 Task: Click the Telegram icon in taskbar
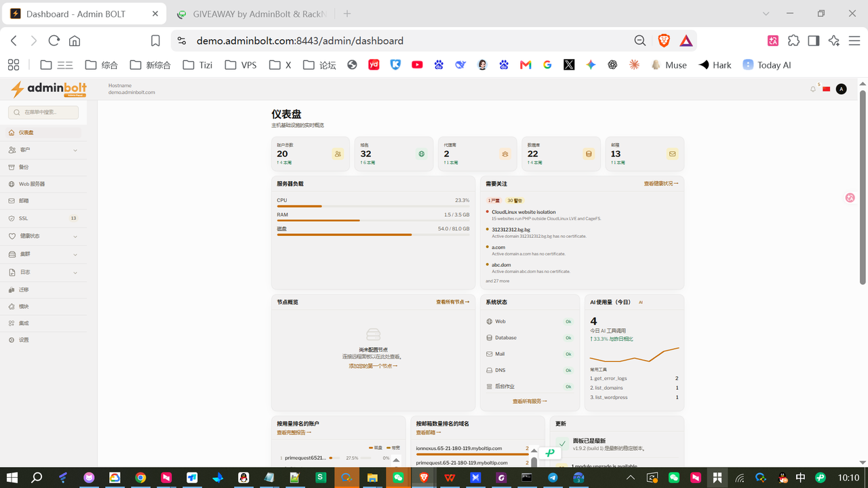pos(553,477)
